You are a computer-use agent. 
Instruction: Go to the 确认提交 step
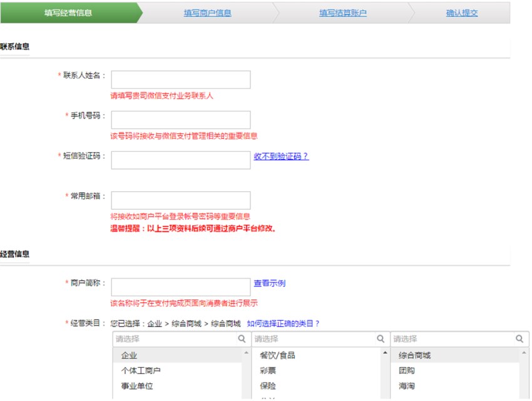click(461, 13)
